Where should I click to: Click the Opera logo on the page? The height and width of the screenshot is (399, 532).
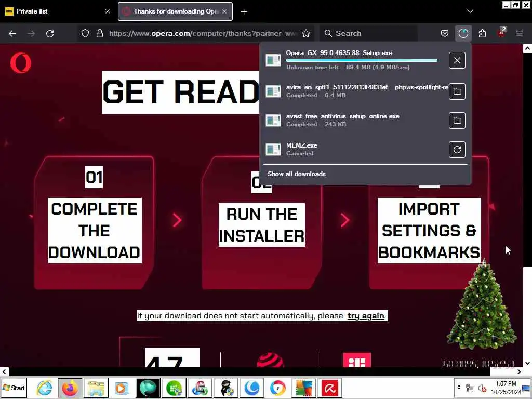21,63
